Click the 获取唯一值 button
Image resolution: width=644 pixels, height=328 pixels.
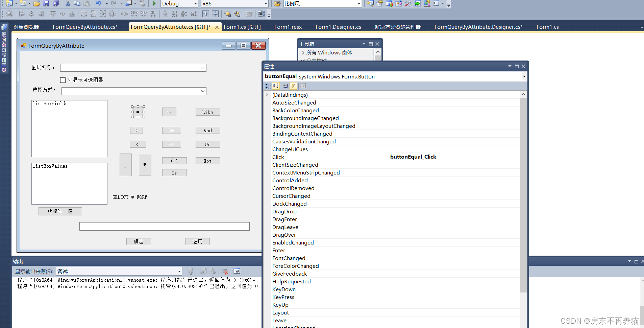[x=60, y=211]
